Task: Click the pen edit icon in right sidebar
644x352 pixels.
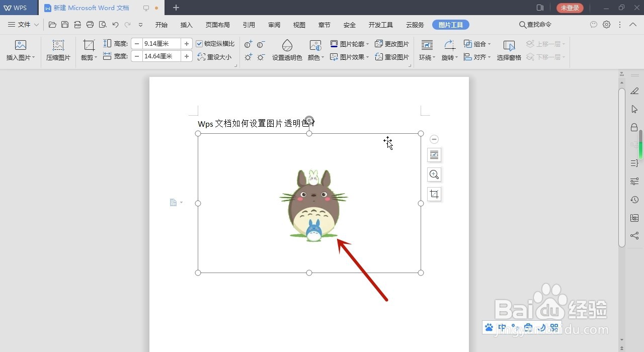Action: (634, 91)
